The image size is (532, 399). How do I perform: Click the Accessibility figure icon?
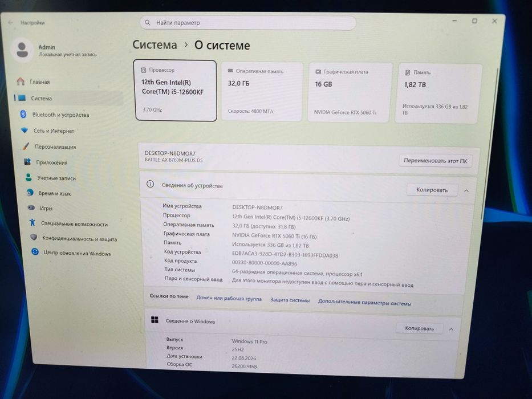tap(33, 222)
